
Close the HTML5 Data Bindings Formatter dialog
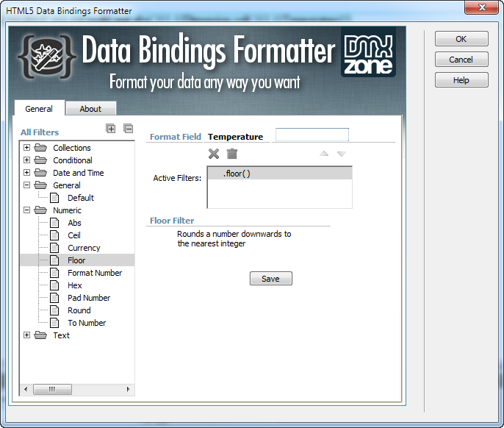point(481,7)
